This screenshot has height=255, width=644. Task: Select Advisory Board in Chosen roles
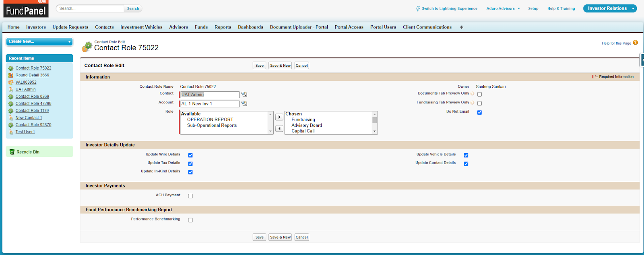click(x=307, y=125)
